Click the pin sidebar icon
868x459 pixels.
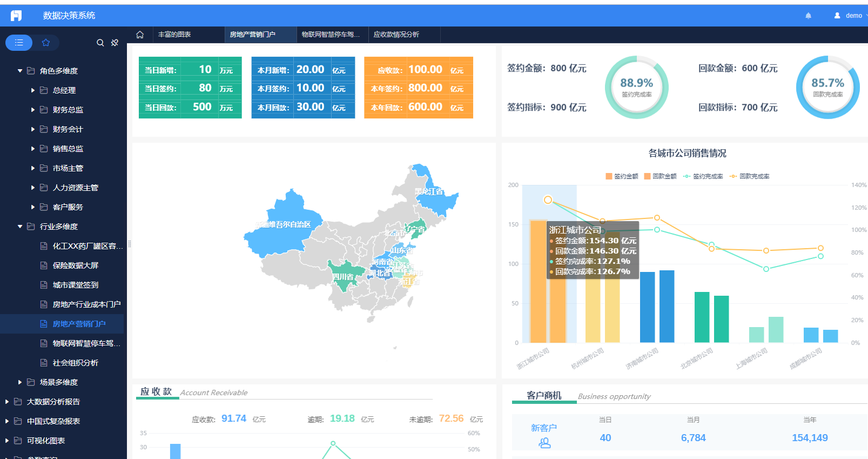click(x=115, y=43)
